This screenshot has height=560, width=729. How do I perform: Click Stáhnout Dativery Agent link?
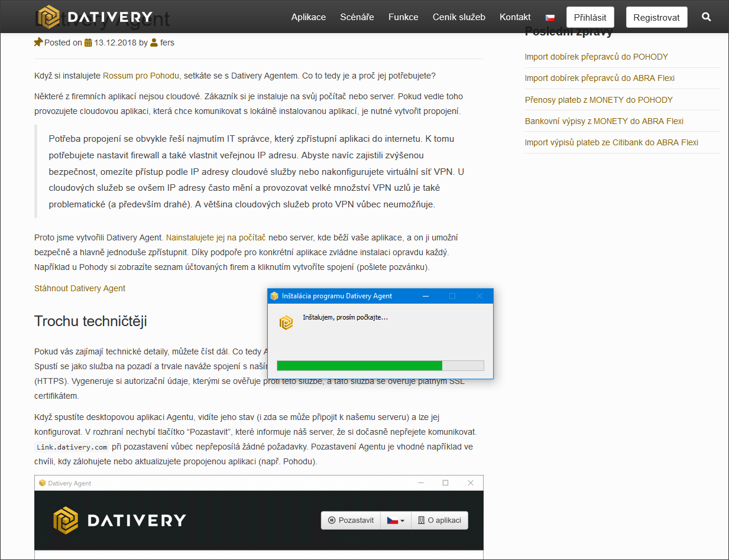80,288
